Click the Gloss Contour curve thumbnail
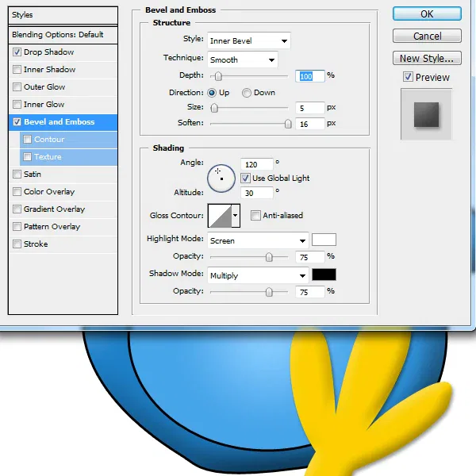The image size is (476, 476). click(x=220, y=216)
